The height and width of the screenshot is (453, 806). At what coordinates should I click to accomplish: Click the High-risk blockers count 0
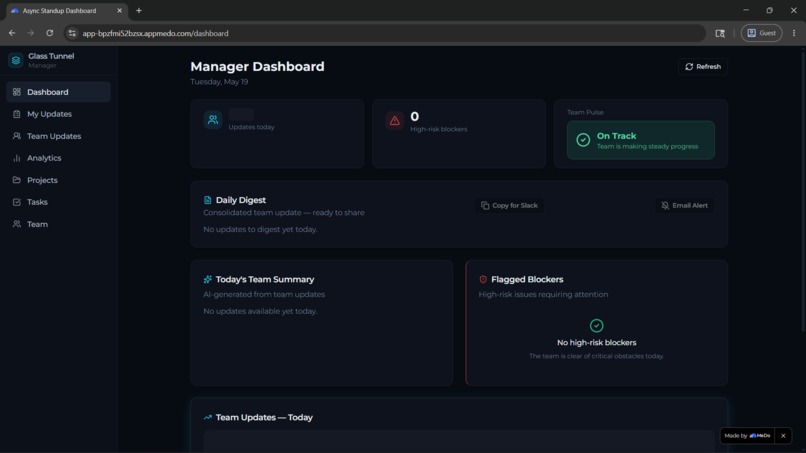click(x=414, y=117)
